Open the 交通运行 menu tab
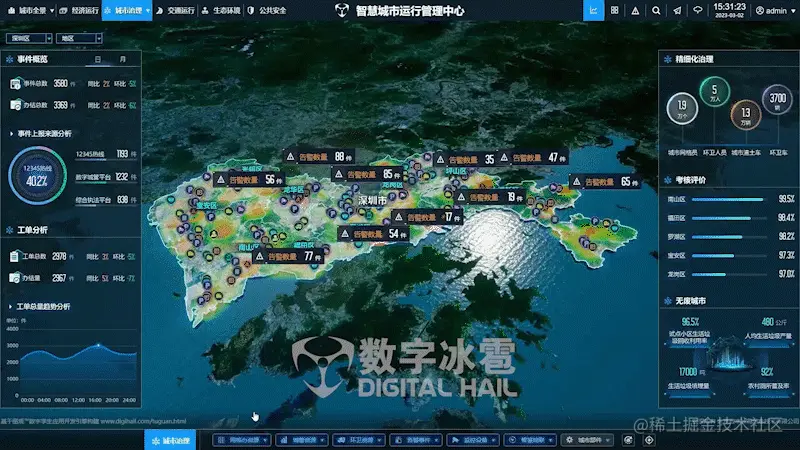Screen dimensions: 800x450 click(175, 10)
